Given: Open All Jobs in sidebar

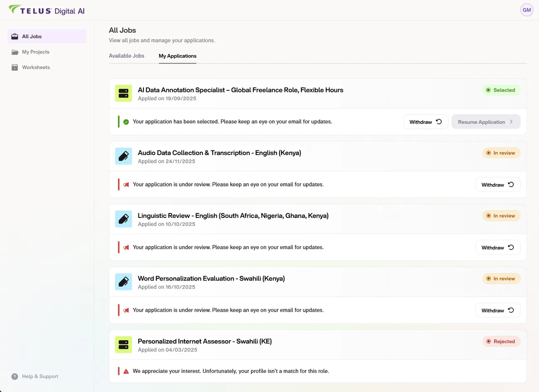Looking at the screenshot, I should pyautogui.click(x=47, y=36).
